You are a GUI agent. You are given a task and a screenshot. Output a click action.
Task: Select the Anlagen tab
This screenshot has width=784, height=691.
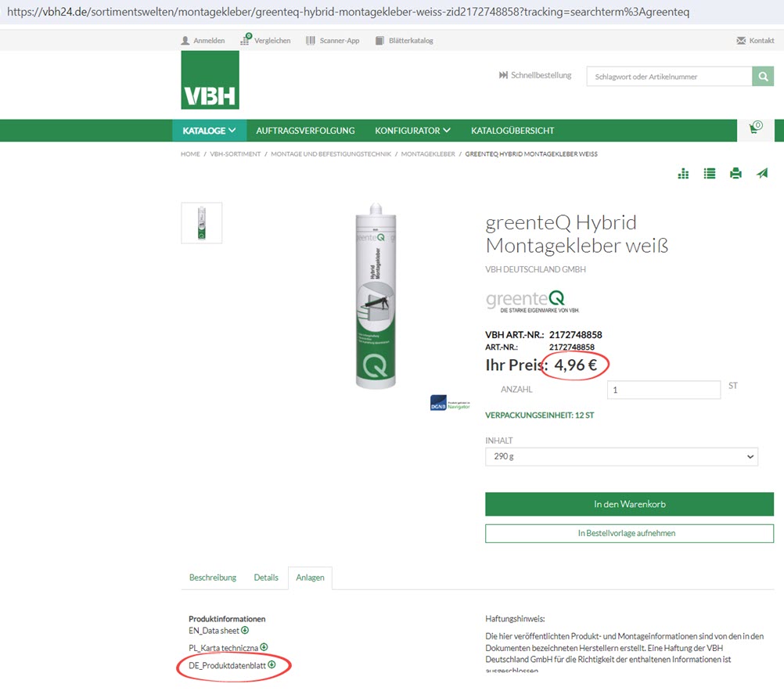(x=310, y=578)
